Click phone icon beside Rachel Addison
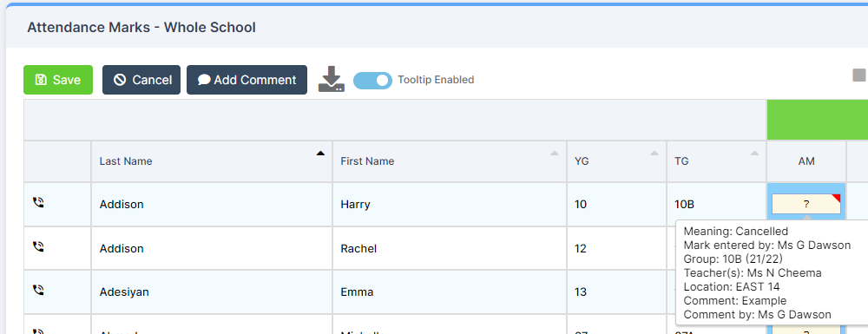 (x=38, y=247)
